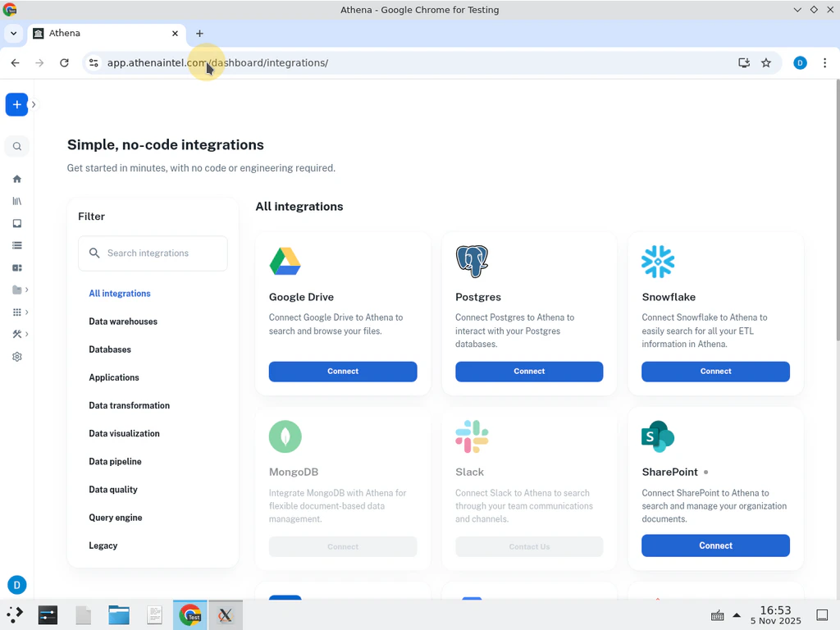Click Connect on the SharePoint card

pos(715,546)
